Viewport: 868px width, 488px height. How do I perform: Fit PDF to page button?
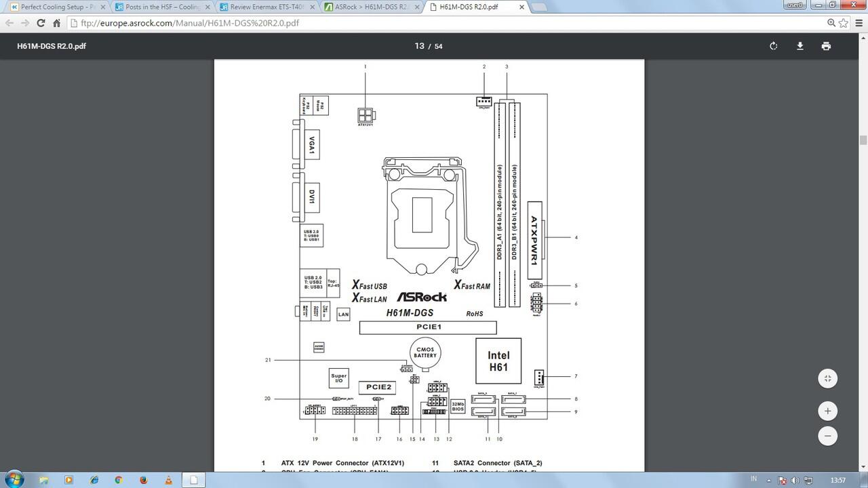pos(827,378)
